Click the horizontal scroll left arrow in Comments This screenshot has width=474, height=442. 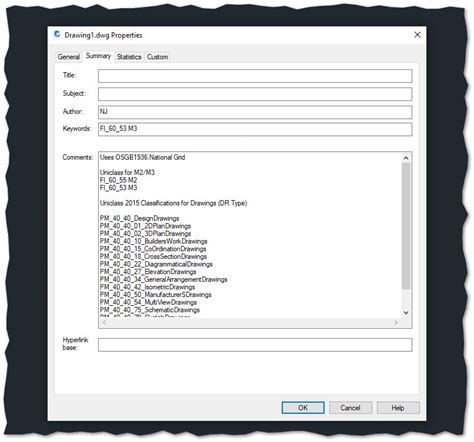104,323
